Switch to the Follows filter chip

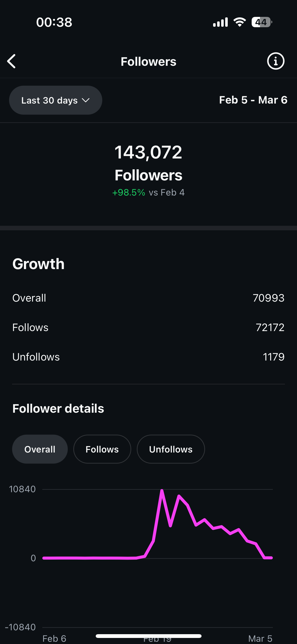[x=102, y=449]
